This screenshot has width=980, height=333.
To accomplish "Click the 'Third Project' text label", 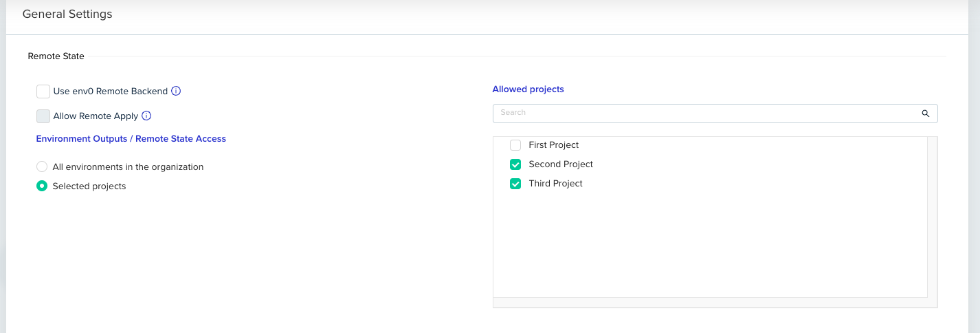I will (555, 184).
